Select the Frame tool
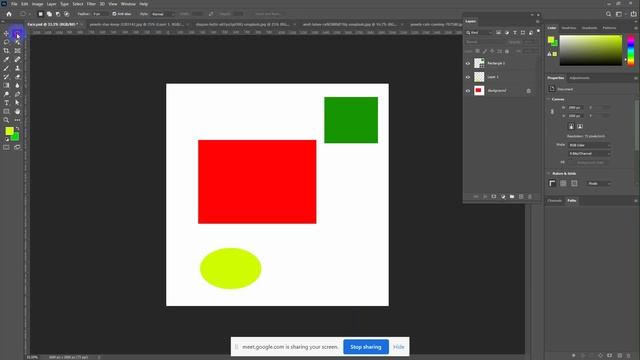The width and height of the screenshot is (640, 360). pyautogui.click(x=17, y=51)
